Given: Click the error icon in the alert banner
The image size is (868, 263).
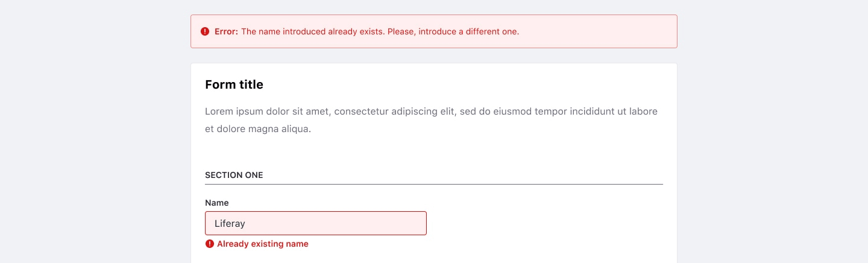Looking at the screenshot, I should coord(205,31).
